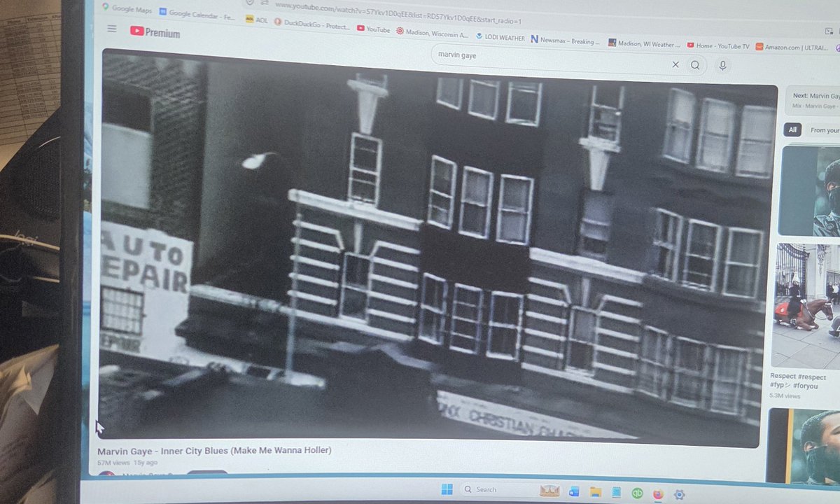Open the first masked-man video thumbnail in sidebar
The image size is (840, 504).
(811, 190)
